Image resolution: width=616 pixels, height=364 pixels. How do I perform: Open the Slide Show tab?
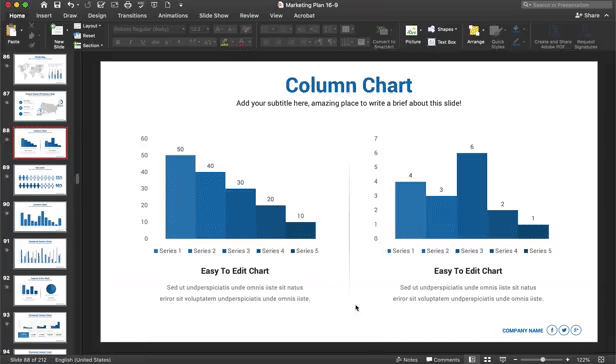click(214, 16)
